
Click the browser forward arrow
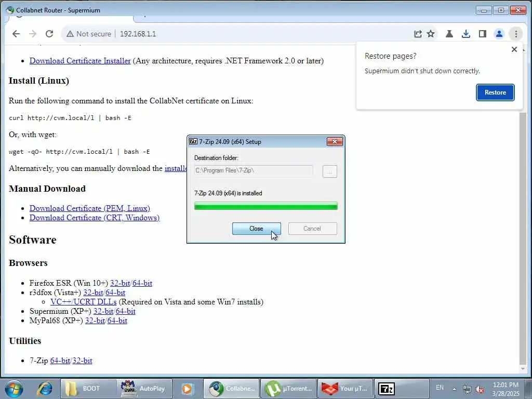(33, 34)
